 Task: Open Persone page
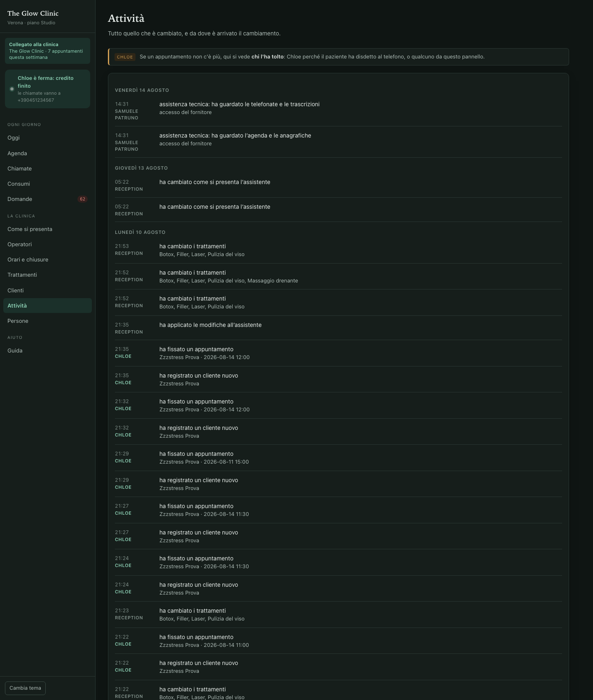coord(47,321)
